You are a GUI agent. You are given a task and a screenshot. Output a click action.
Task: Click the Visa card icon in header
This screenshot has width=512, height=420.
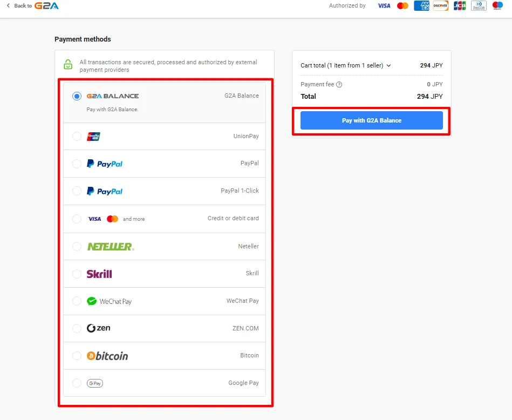[x=384, y=5]
